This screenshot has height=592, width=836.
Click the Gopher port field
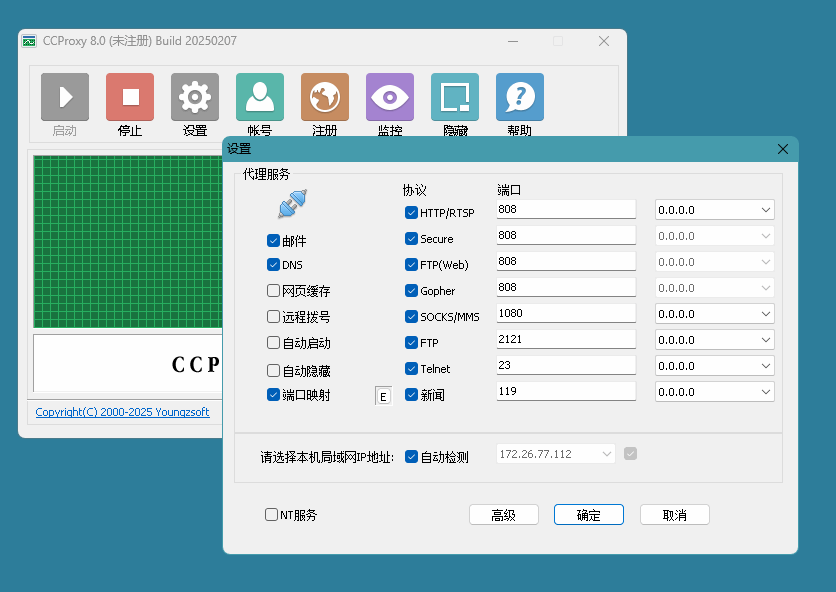566,287
